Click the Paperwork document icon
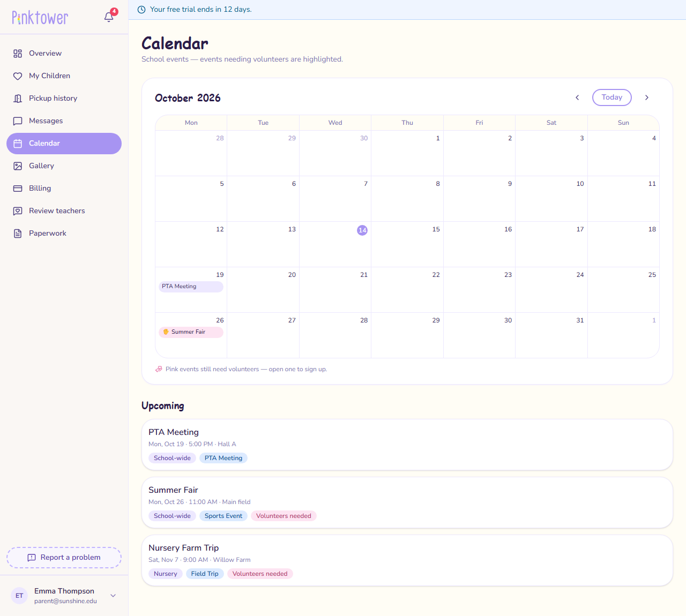The image size is (686, 616). point(18,234)
